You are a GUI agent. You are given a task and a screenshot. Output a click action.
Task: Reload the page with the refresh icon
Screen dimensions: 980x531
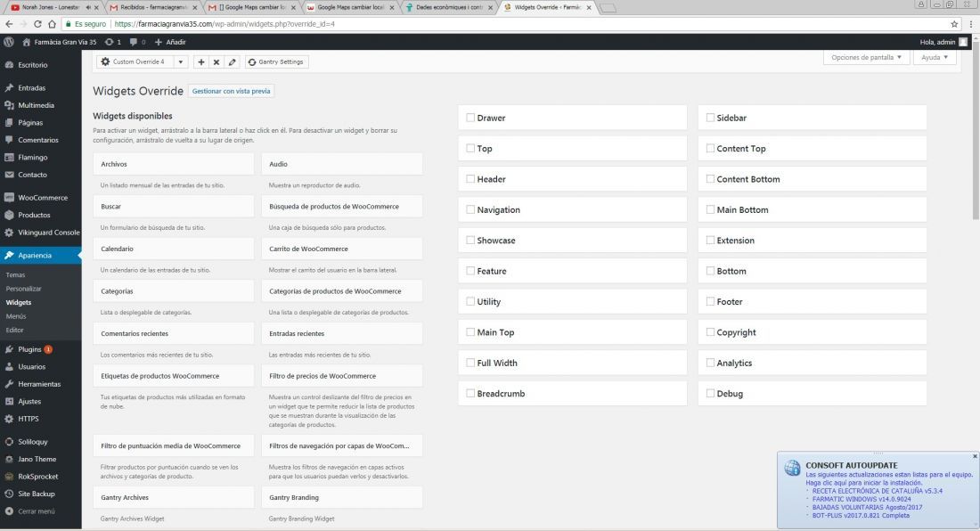pos(37,24)
